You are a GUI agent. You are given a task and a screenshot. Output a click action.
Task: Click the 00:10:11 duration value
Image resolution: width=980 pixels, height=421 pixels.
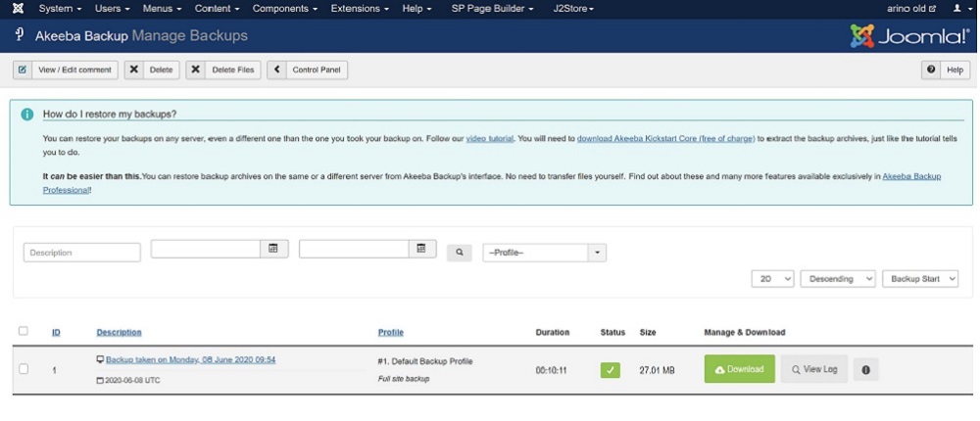(551, 370)
